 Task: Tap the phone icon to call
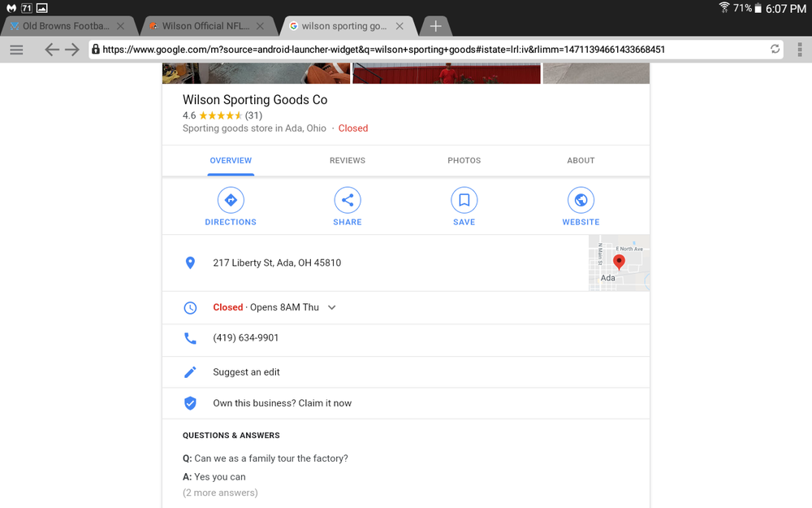coord(190,338)
